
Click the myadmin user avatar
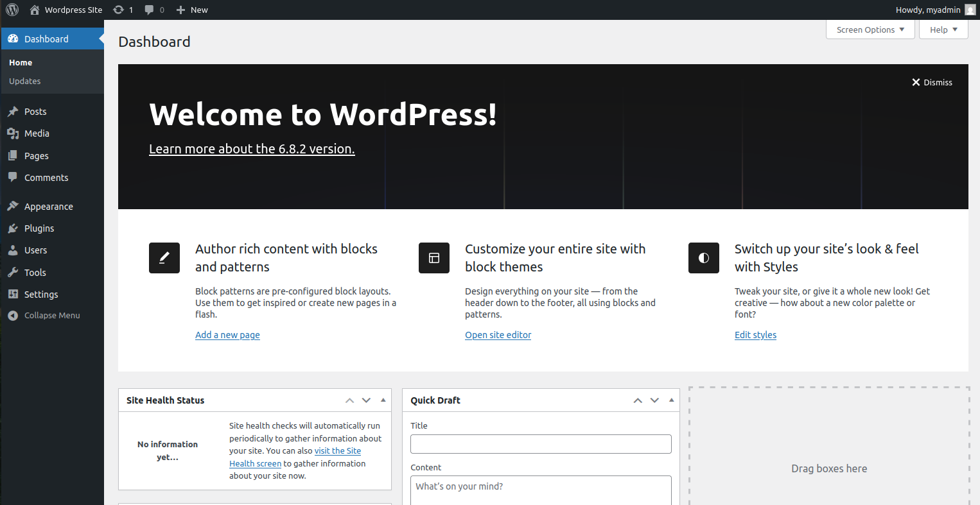970,10
